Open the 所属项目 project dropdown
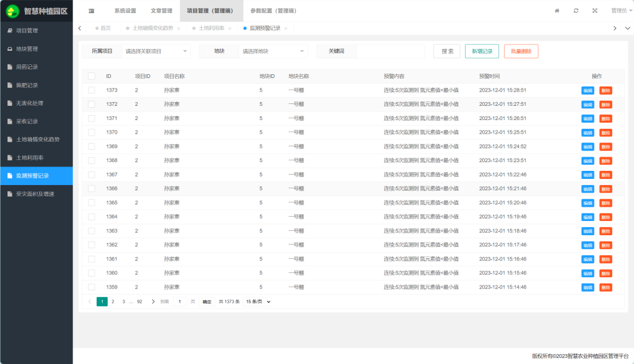This screenshot has width=634, height=364. tap(156, 51)
